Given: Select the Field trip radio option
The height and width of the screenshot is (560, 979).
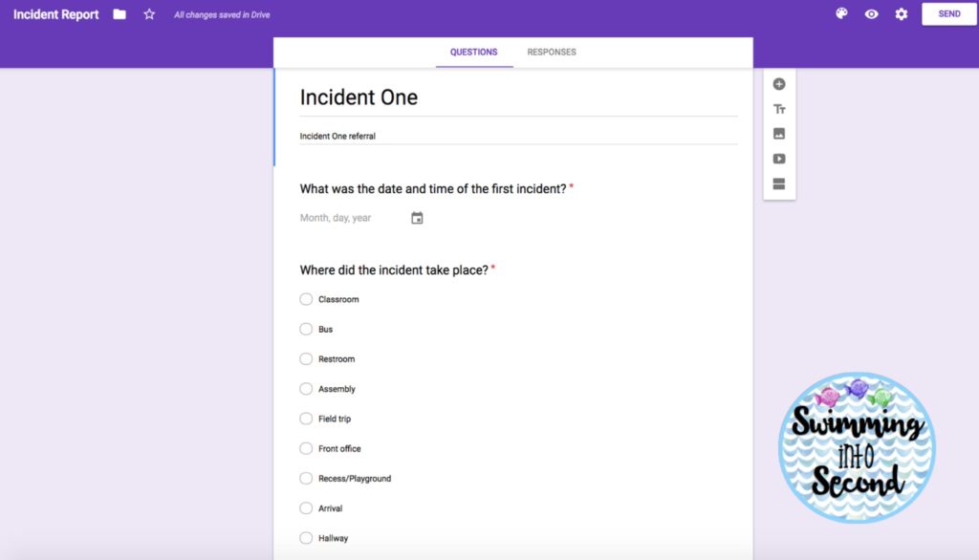Looking at the screenshot, I should [x=306, y=419].
